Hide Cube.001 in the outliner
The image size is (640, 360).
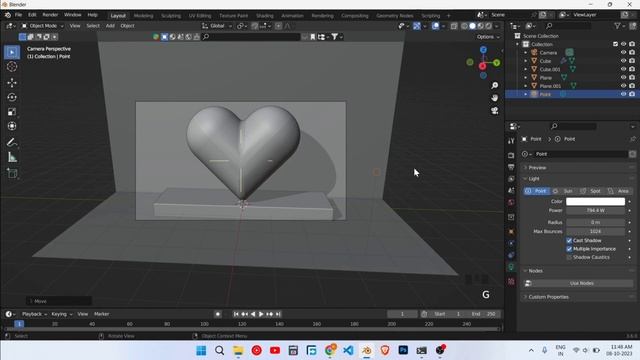[x=623, y=69]
